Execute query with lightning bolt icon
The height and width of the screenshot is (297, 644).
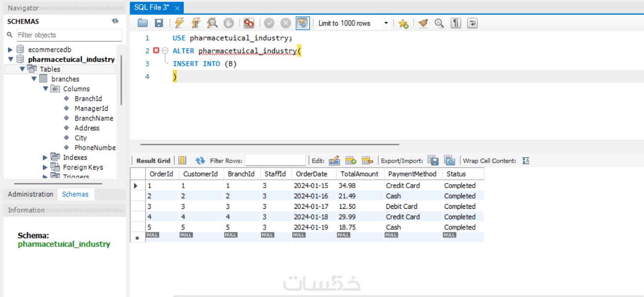point(179,23)
